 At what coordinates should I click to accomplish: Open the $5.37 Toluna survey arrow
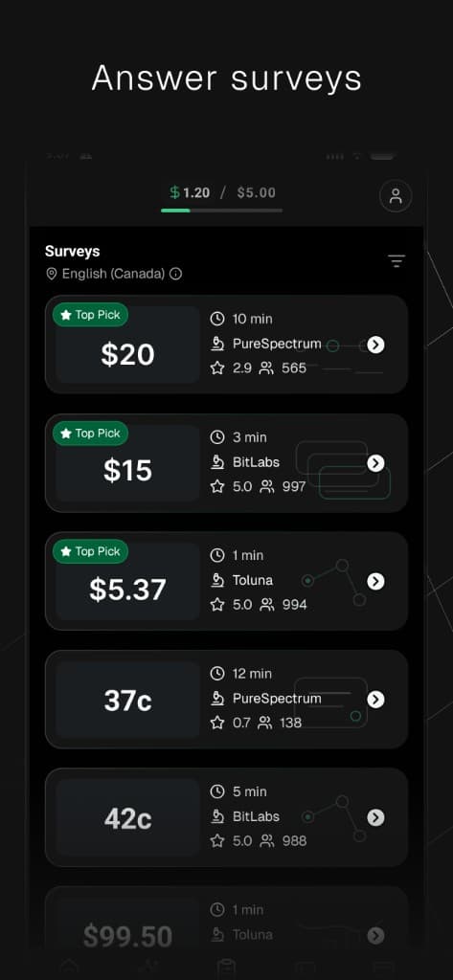click(x=375, y=581)
